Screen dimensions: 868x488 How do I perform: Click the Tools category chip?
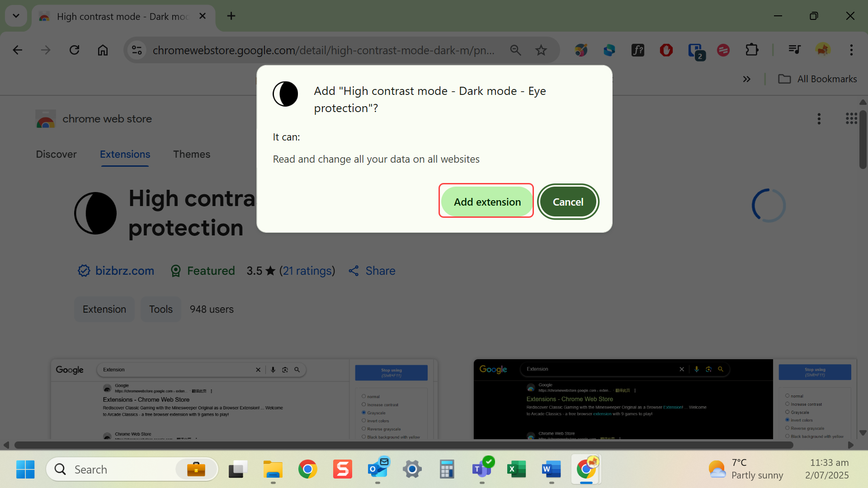(x=161, y=310)
